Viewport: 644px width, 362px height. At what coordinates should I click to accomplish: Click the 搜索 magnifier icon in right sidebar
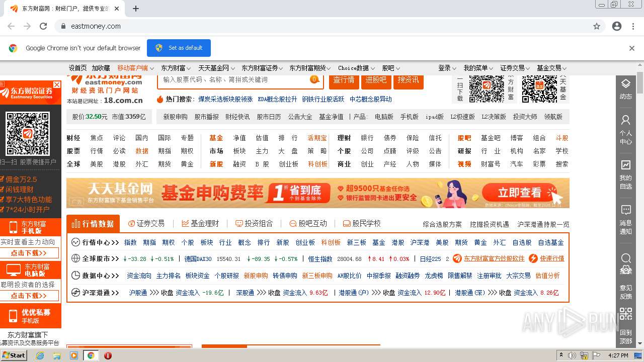625,258
